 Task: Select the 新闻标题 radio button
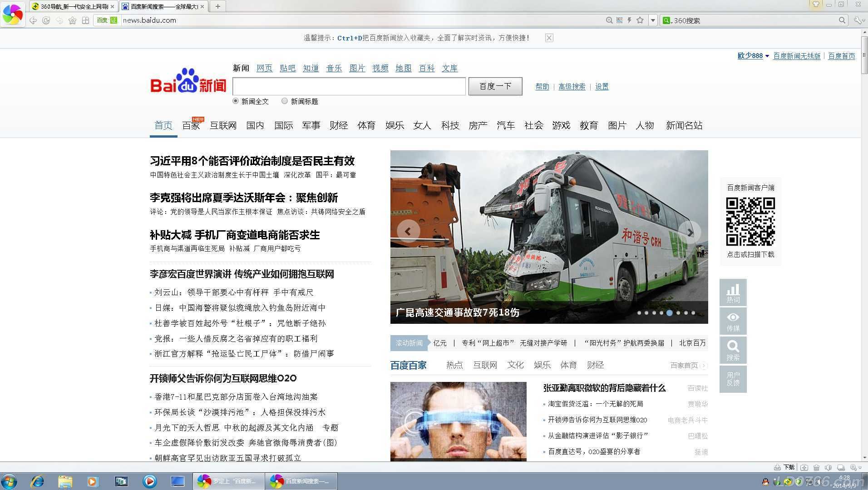284,101
